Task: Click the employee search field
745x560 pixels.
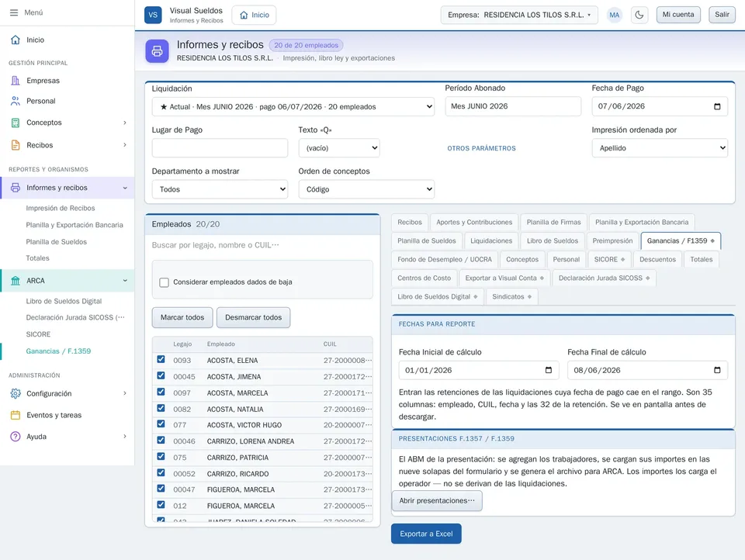Action: [x=262, y=245]
